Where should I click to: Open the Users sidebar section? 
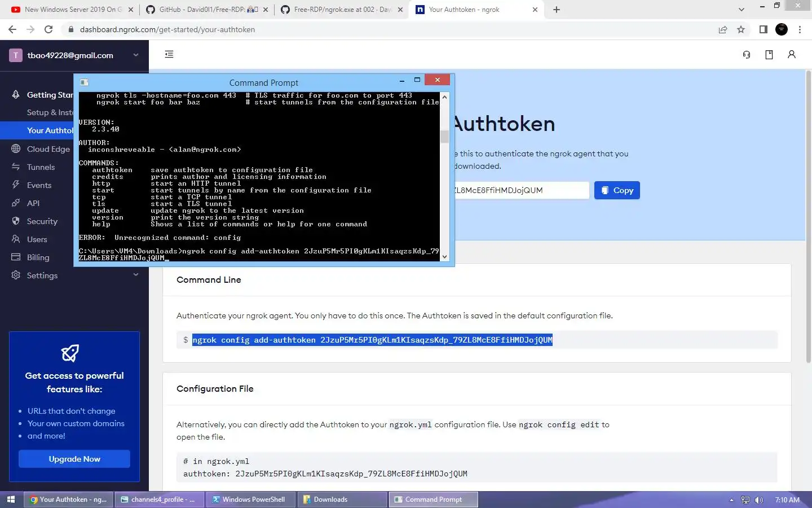(37, 239)
